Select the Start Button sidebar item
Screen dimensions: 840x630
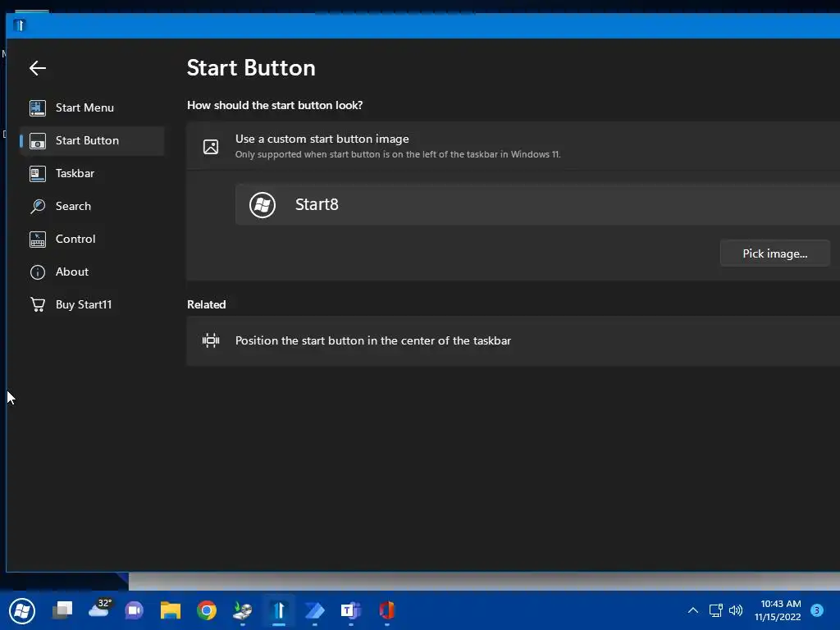[x=92, y=141]
